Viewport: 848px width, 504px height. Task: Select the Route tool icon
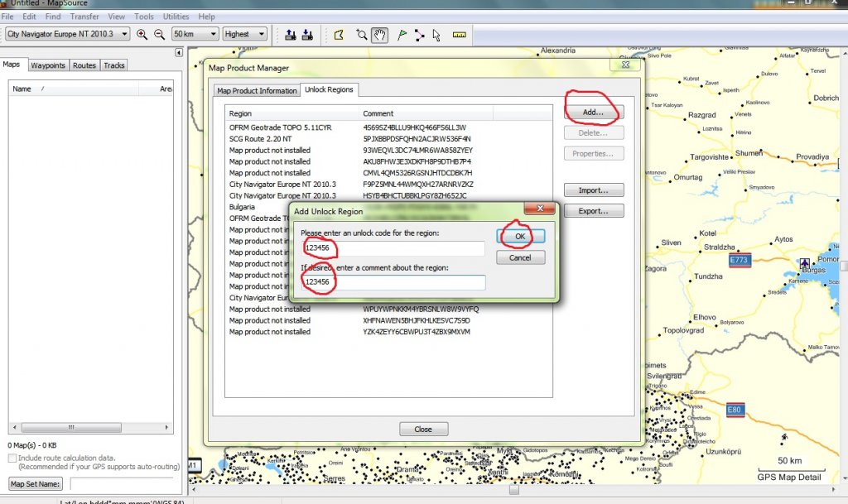pyautogui.click(x=419, y=35)
